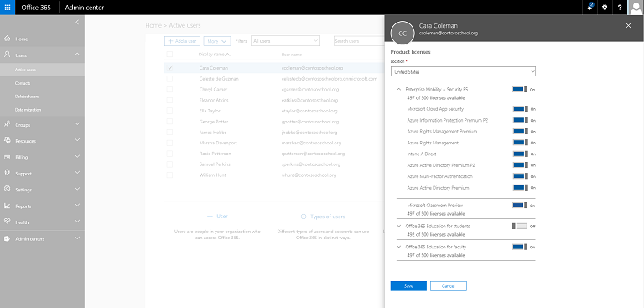Open the settings gear icon

point(605,8)
